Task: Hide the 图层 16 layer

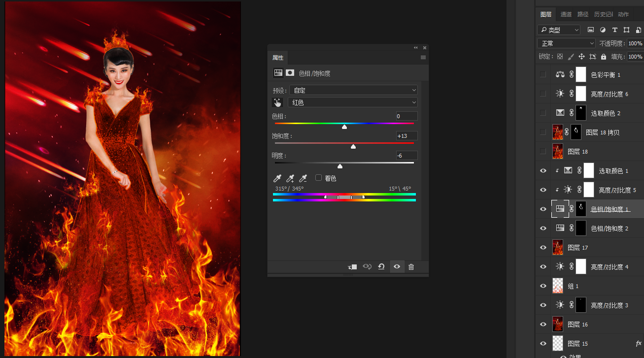Action: pos(543,324)
